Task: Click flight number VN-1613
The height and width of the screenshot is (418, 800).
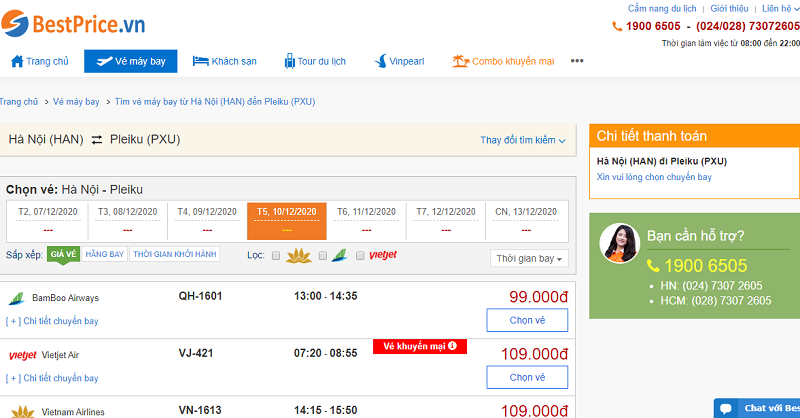Action: pos(200,410)
